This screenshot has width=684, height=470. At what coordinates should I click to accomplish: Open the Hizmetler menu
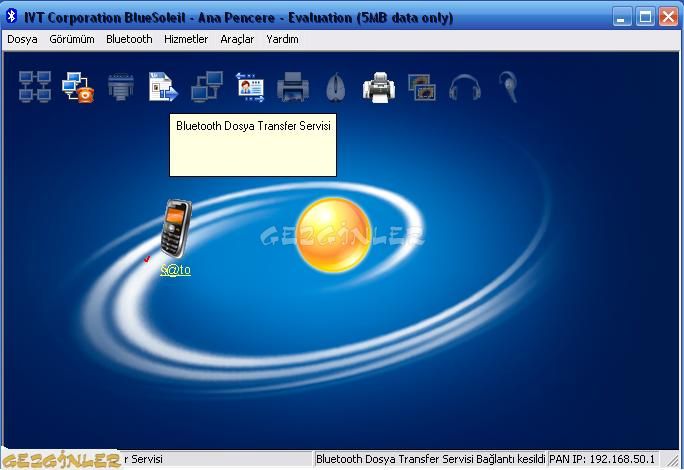[x=186, y=39]
